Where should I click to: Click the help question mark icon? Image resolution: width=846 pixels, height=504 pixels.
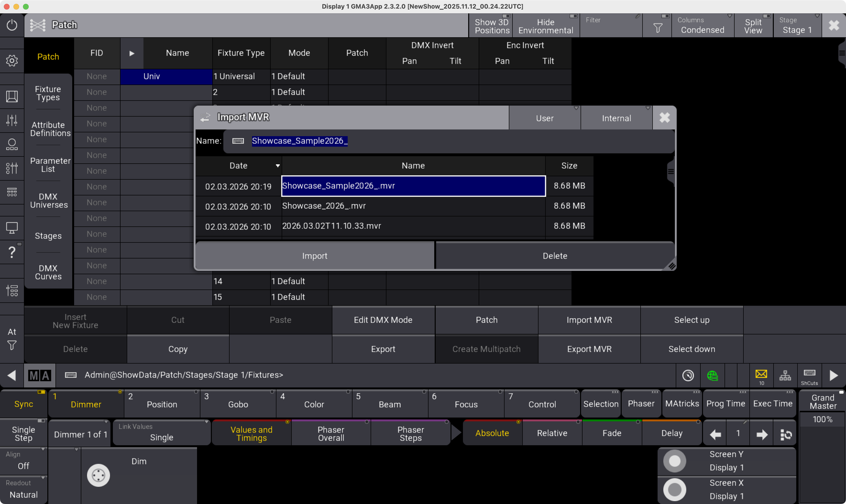[12, 252]
